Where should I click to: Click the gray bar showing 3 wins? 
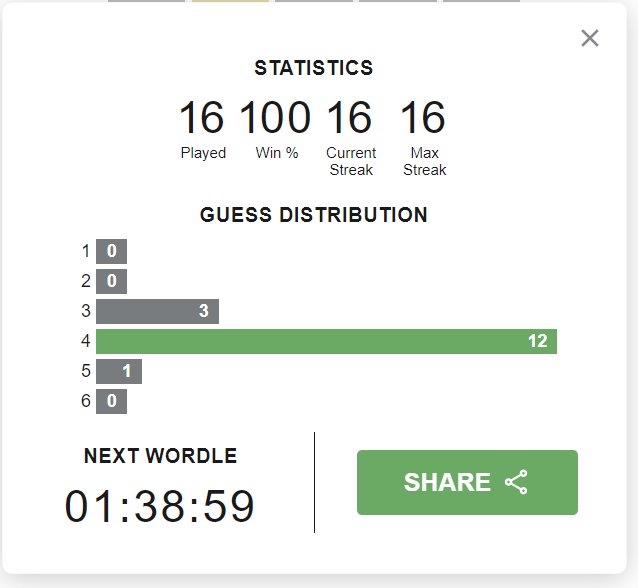[x=157, y=311]
